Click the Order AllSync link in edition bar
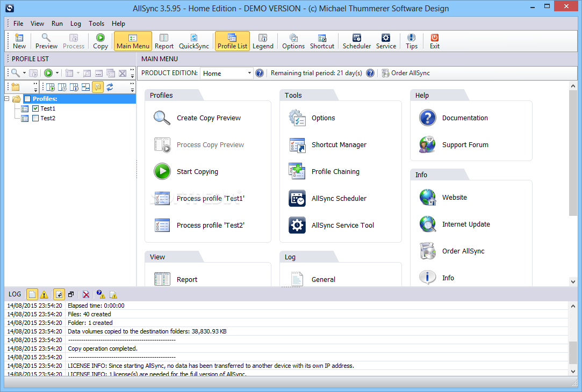 [406, 73]
